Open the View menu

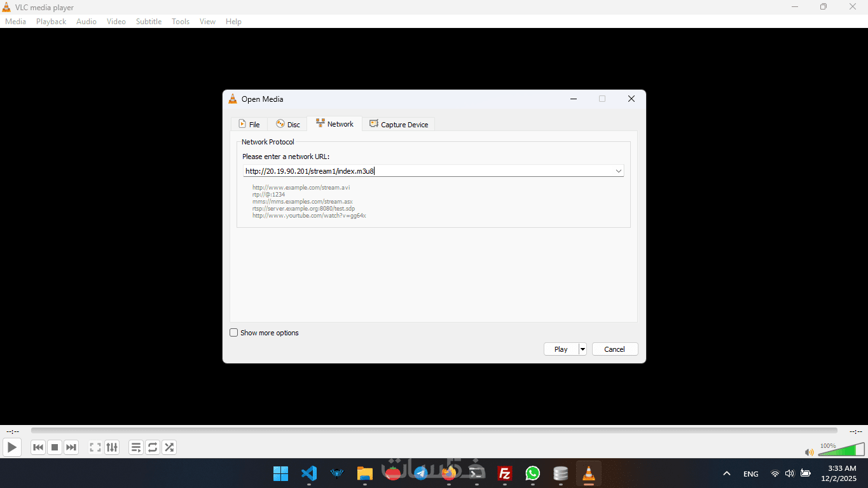tap(207, 22)
